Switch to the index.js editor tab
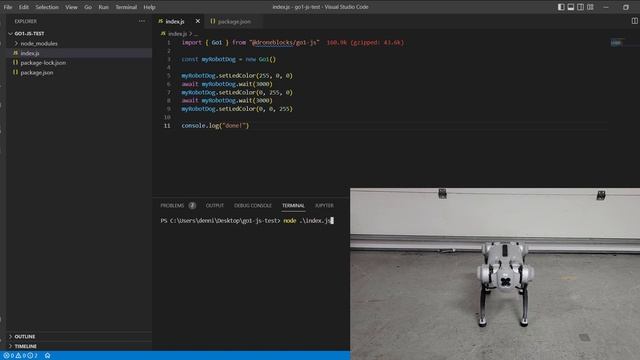640x360 pixels. pos(175,21)
